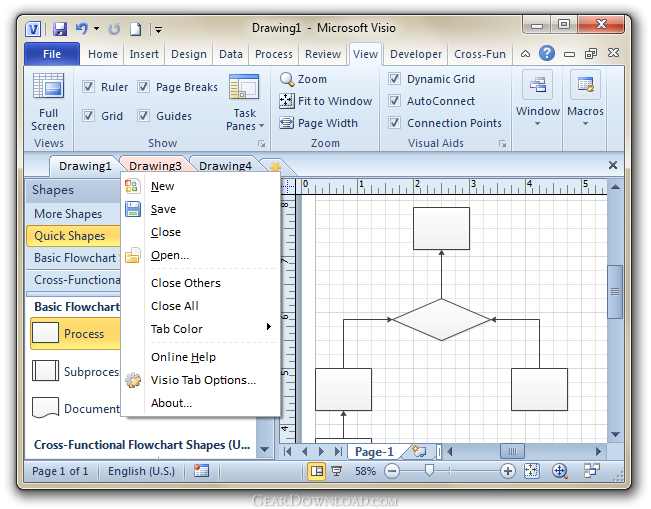The height and width of the screenshot is (509, 651).
Task: Choose Close All from context menu
Action: (x=175, y=306)
